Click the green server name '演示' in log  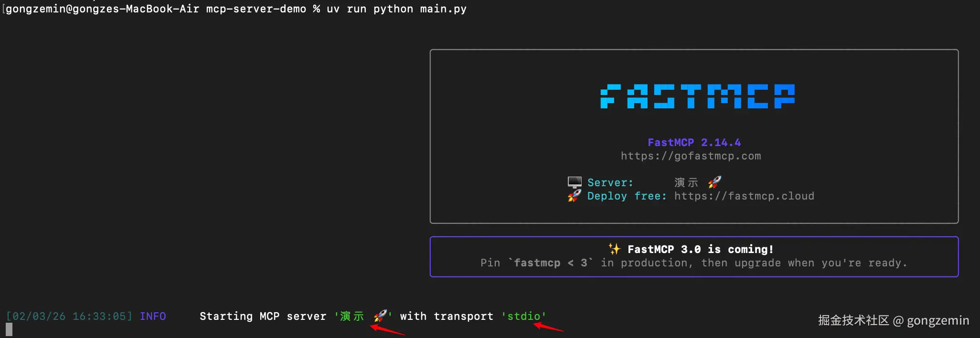(x=352, y=316)
